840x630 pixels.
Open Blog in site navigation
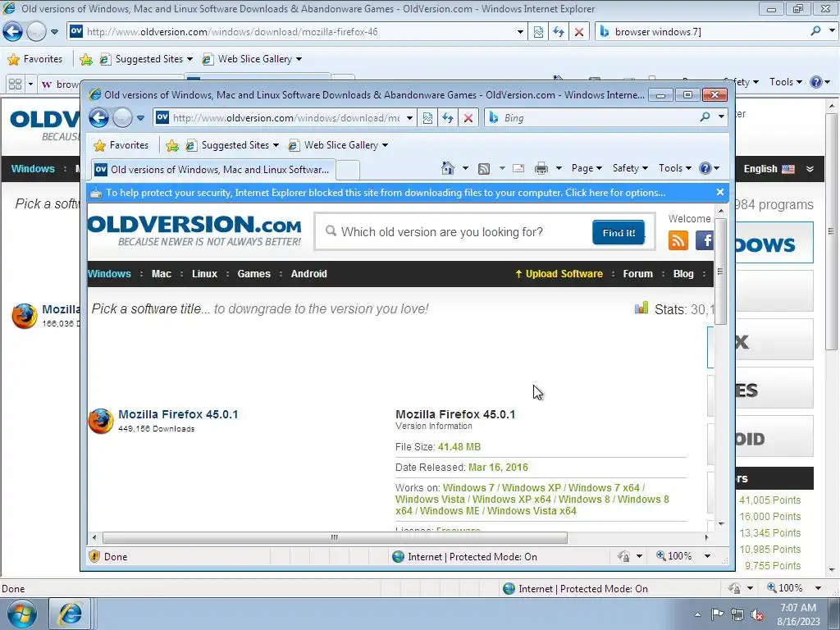683,274
